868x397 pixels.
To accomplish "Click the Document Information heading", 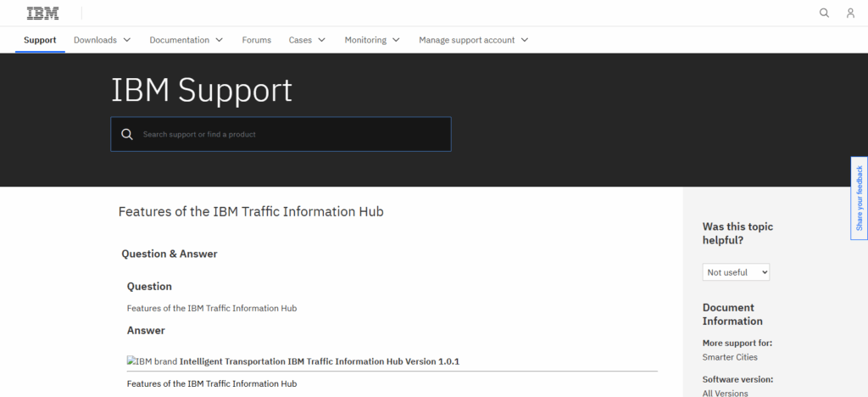I will tap(732, 314).
